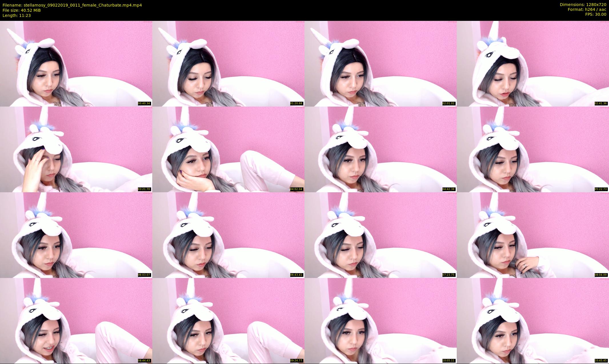
Task: Select the thumbnail at timestamp 08:44.43
Action: click(x=76, y=321)
